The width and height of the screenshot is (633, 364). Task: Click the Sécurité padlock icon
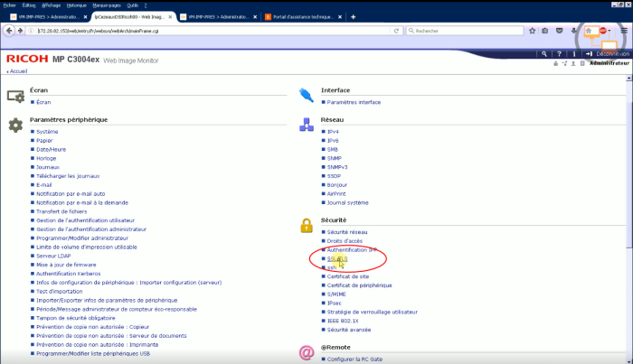pos(307,225)
